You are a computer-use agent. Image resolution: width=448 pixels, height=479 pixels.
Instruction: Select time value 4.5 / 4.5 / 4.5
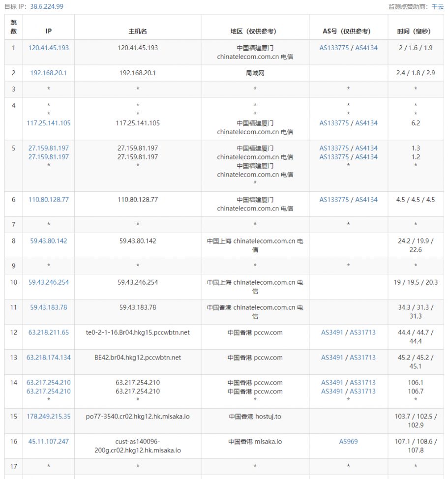tap(416, 200)
